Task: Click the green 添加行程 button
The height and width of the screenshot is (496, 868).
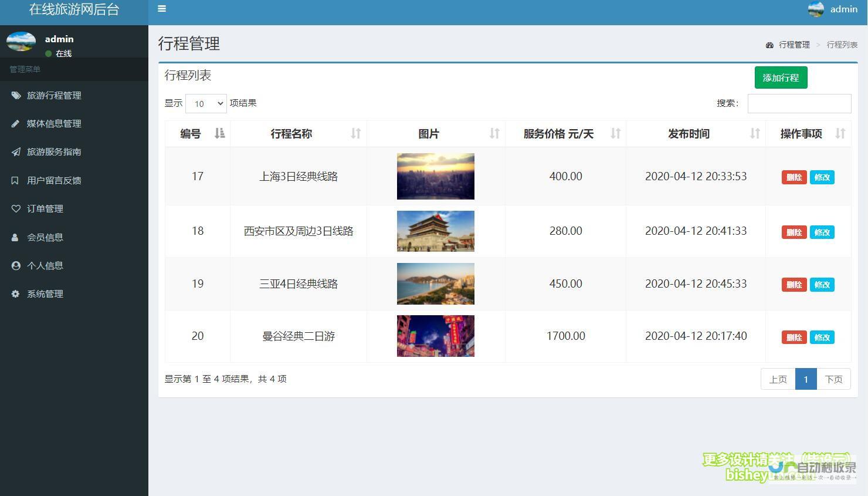Action: point(781,77)
